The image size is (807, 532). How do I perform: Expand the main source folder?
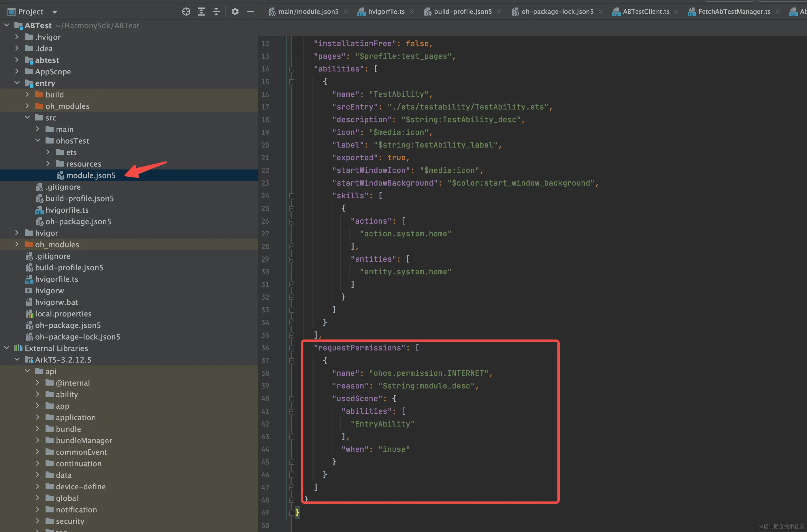coord(38,129)
